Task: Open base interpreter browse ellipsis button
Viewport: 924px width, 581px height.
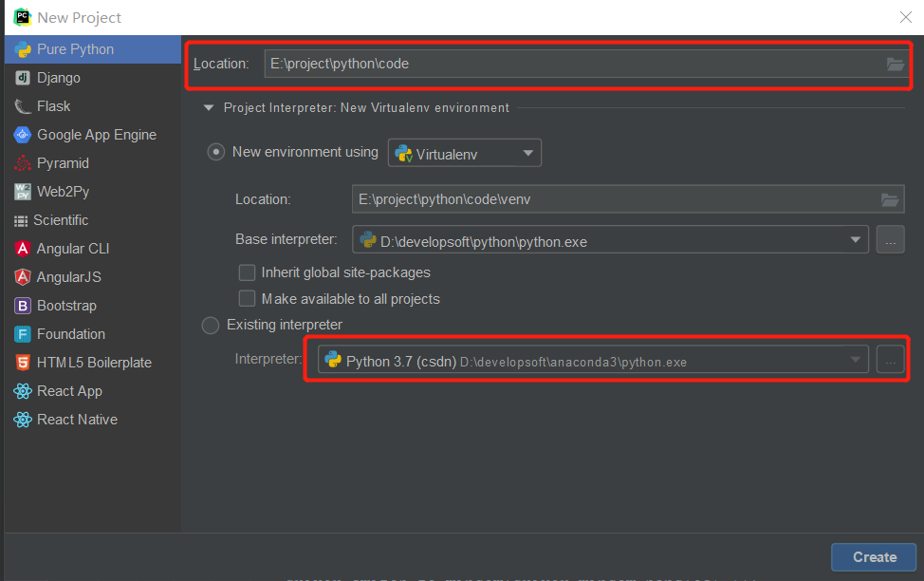Action: [891, 239]
